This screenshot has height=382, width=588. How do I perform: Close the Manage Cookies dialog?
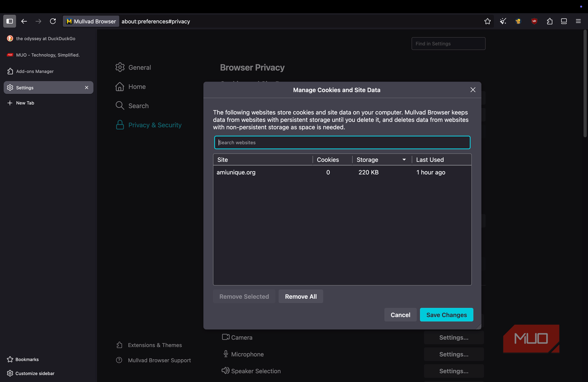pyautogui.click(x=473, y=90)
